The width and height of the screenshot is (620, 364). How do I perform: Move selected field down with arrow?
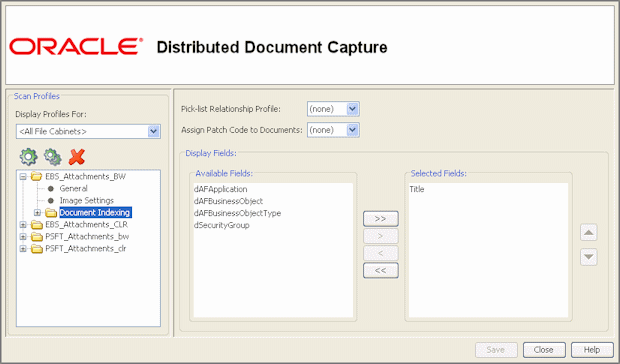(x=588, y=257)
